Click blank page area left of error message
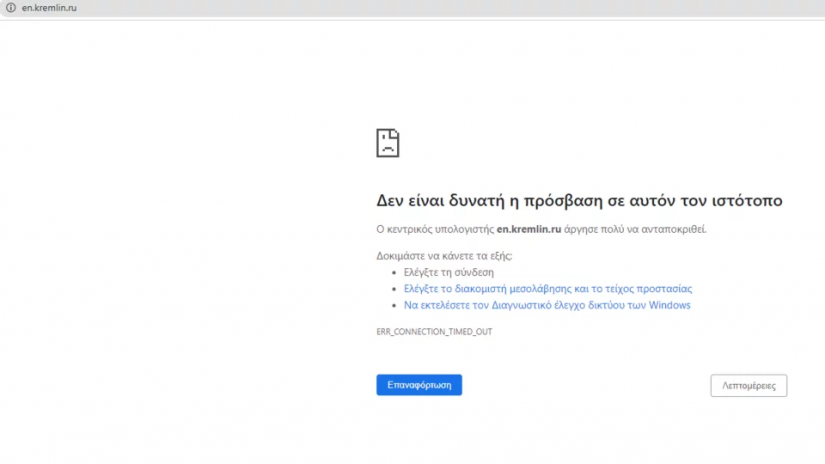Image resolution: width=825 pixels, height=464 pixels. [x=180, y=250]
